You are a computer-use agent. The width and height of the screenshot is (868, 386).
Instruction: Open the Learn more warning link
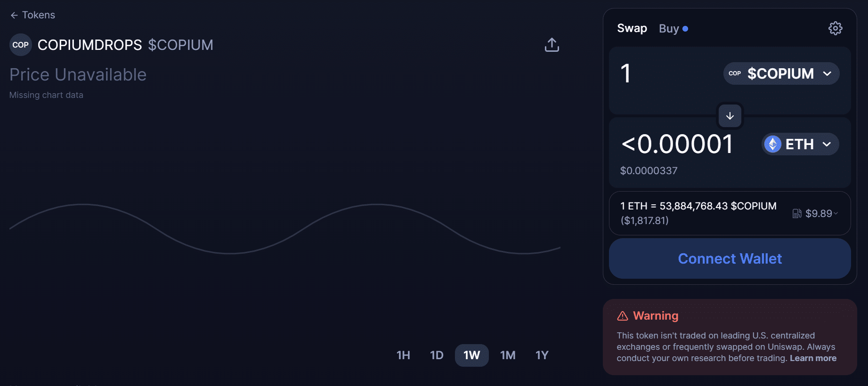tap(813, 358)
